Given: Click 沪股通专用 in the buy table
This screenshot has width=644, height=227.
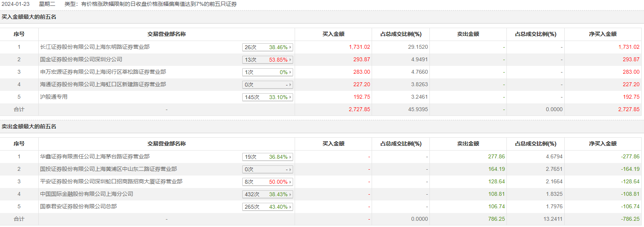Looking at the screenshot, I should tap(54, 97).
